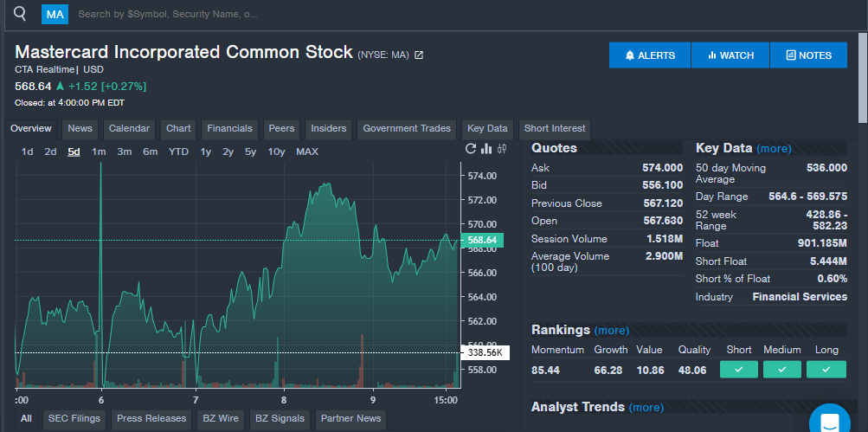Open the Chart tab
The width and height of the screenshot is (868, 432).
point(178,128)
